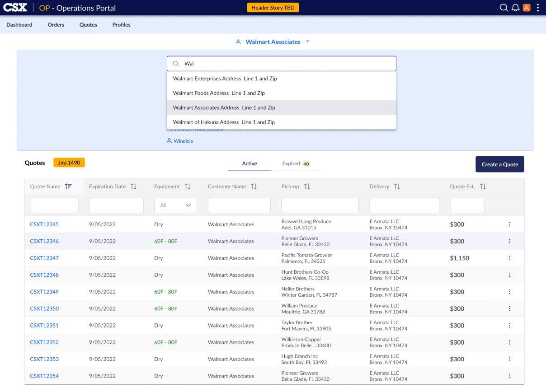Open the Windixie customer link
This screenshot has width=546, height=392.
pos(184,141)
